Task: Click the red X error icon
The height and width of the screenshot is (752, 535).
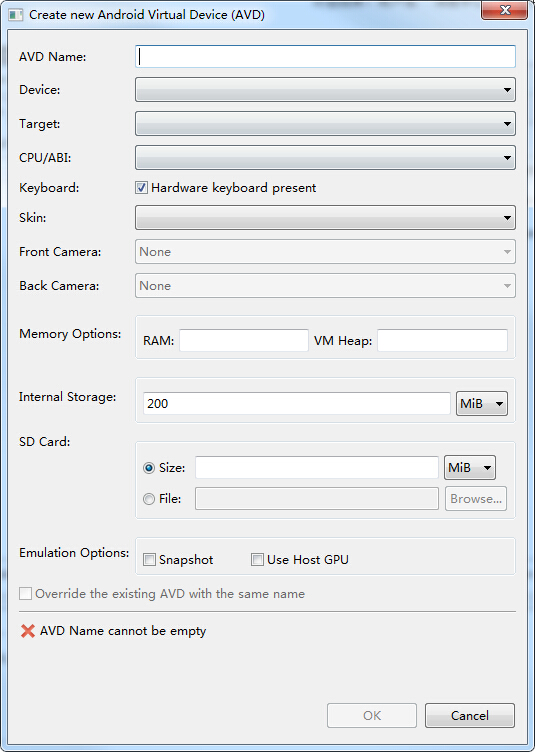Action: tap(28, 631)
